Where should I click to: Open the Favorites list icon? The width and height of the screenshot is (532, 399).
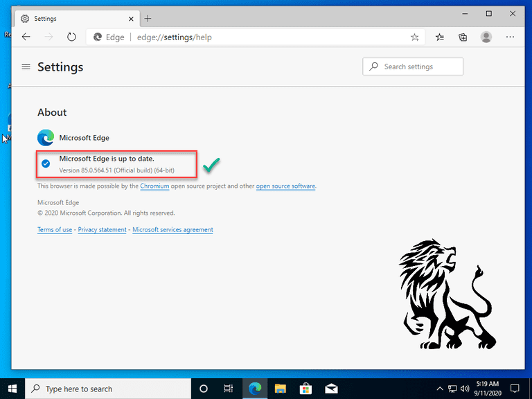440,37
